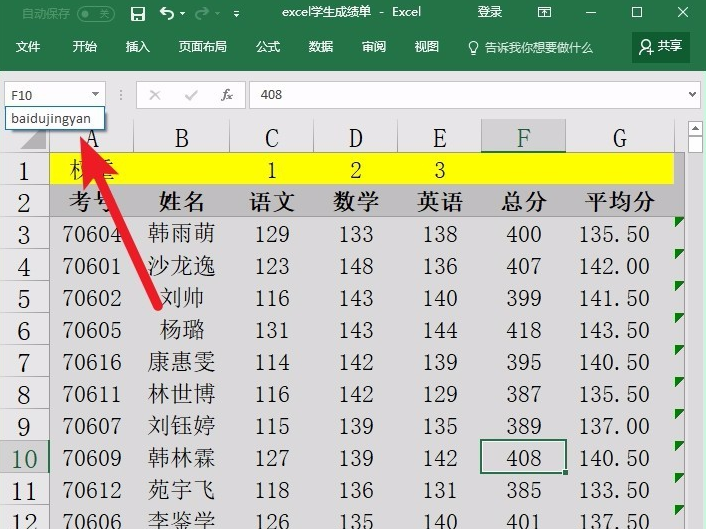Select the total score cell 385
Image resolution: width=706 pixels, height=529 pixels.
coord(523,490)
